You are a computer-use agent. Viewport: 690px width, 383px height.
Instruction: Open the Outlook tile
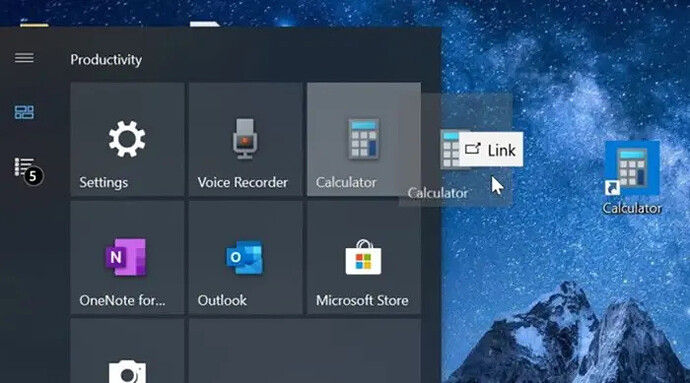[246, 258]
